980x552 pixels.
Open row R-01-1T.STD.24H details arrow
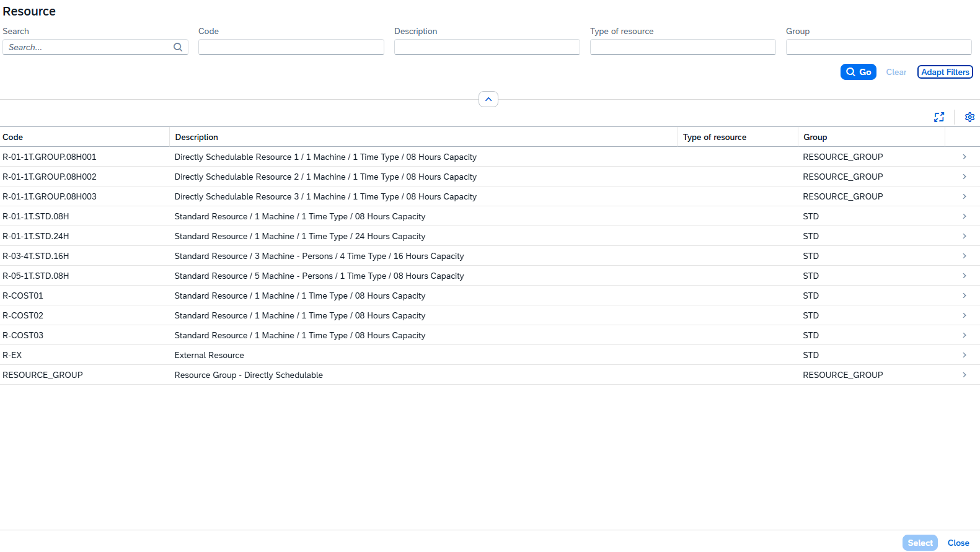(965, 236)
